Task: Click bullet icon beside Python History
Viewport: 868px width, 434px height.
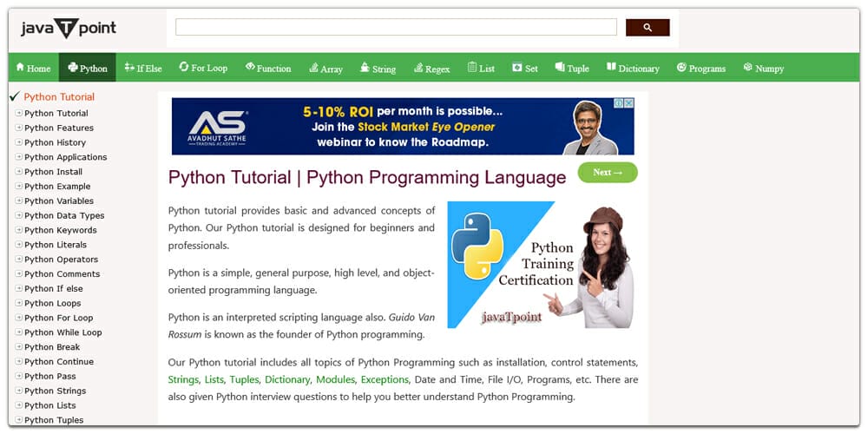Action: pos(19,142)
